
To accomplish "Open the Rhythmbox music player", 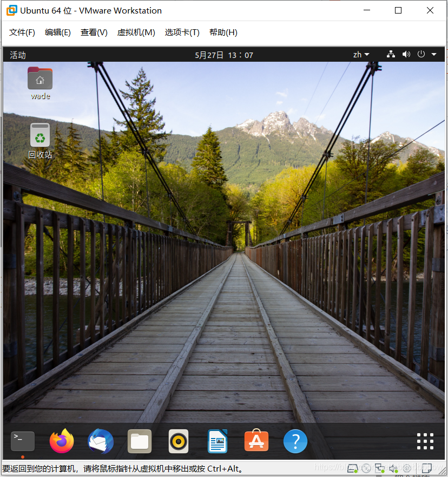I will tap(178, 441).
